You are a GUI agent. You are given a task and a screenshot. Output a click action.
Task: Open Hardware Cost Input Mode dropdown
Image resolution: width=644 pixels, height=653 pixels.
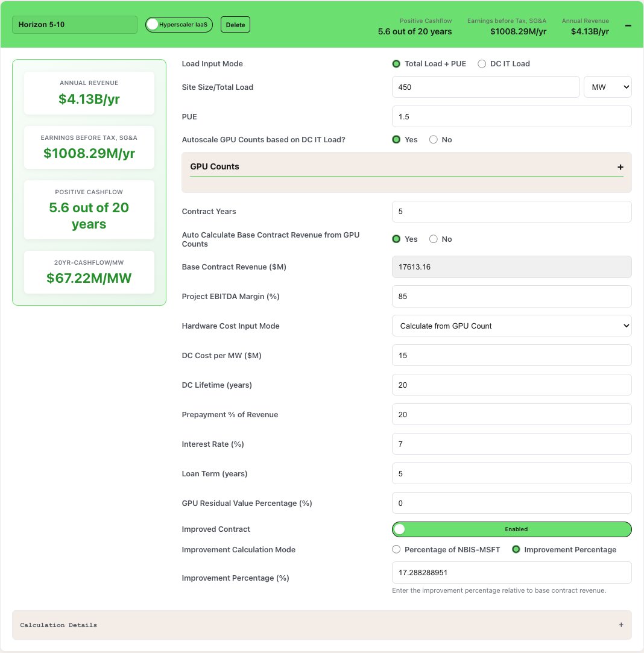[511, 326]
